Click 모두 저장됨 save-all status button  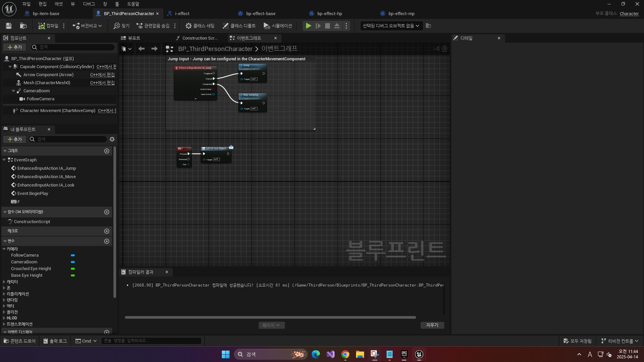(578, 341)
